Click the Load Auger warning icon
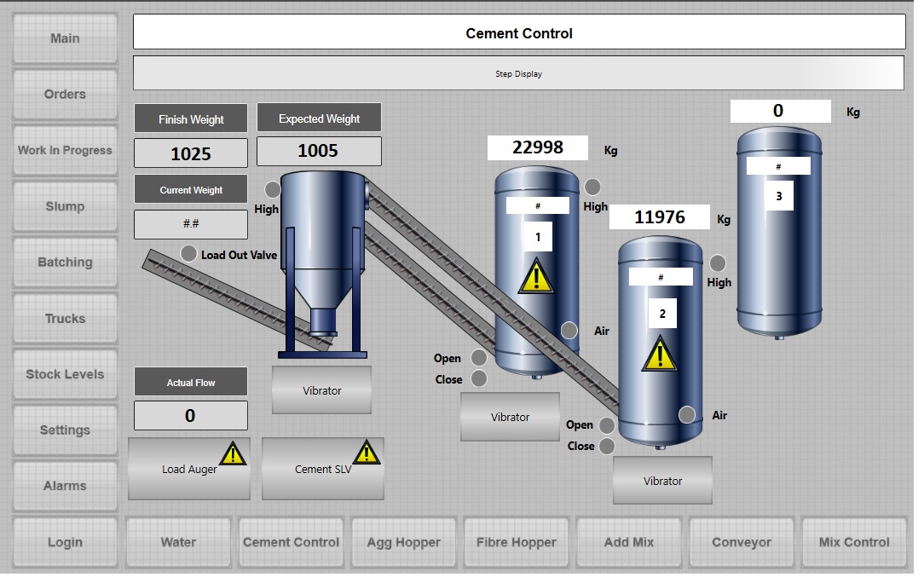Screen dimensions: 924x577 233,453
